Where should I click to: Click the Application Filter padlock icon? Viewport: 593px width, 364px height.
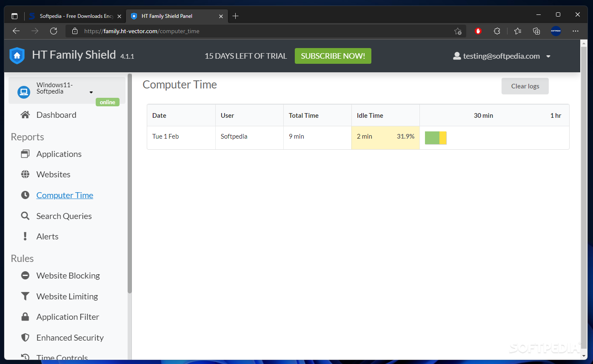click(x=26, y=317)
